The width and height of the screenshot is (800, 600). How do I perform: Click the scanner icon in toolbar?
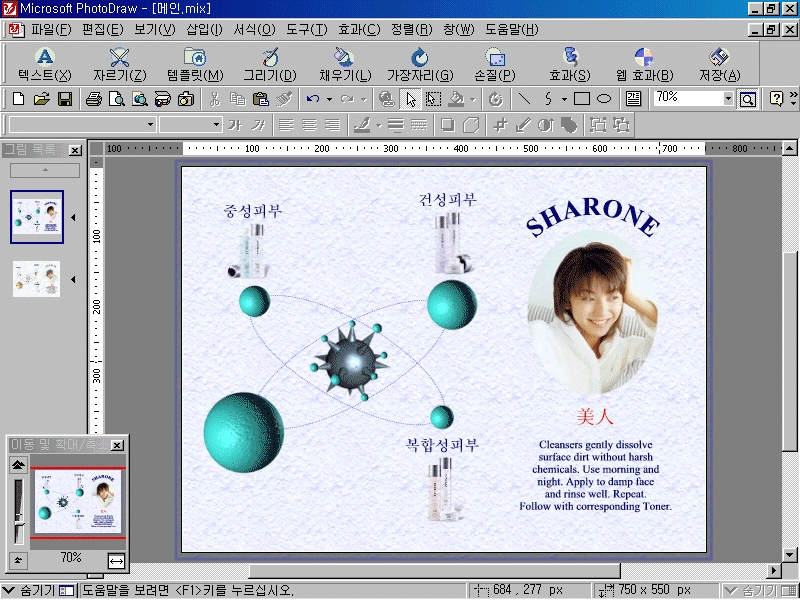[x=162, y=99]
